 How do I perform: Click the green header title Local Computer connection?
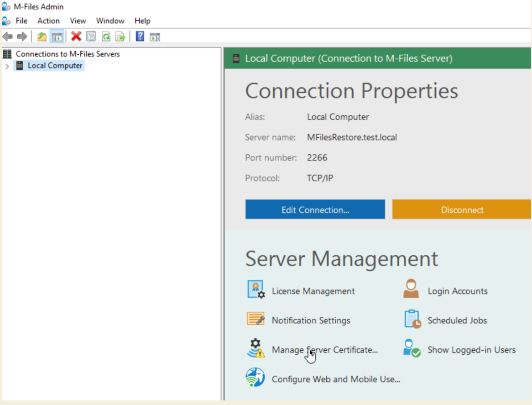click(x=349, y=58)
